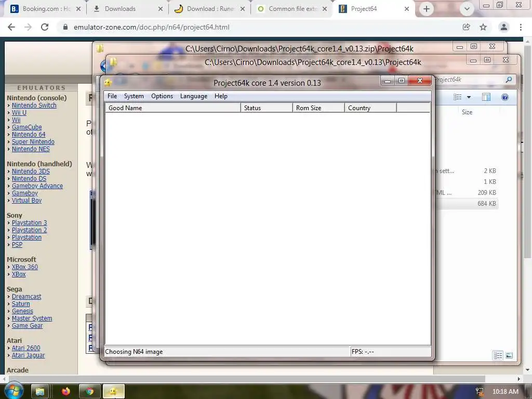Click Explorer search magnifier icon

coord(509,79)
